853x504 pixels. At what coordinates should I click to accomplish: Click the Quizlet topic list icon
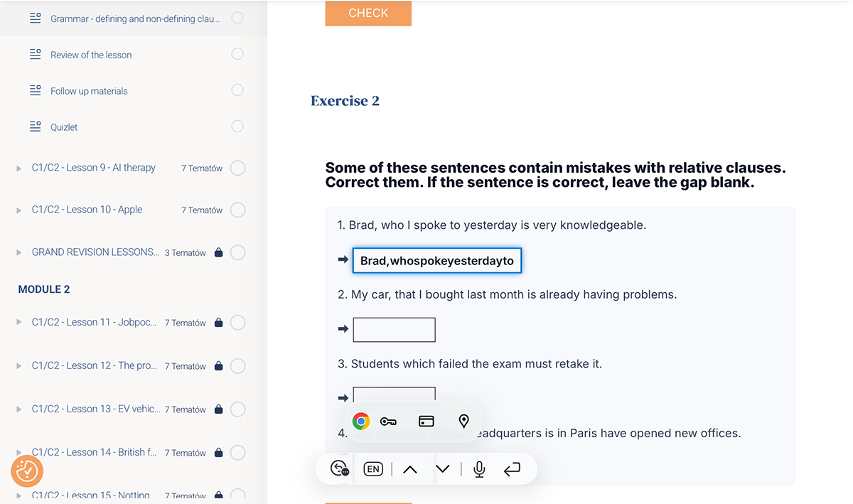[35, 127]
